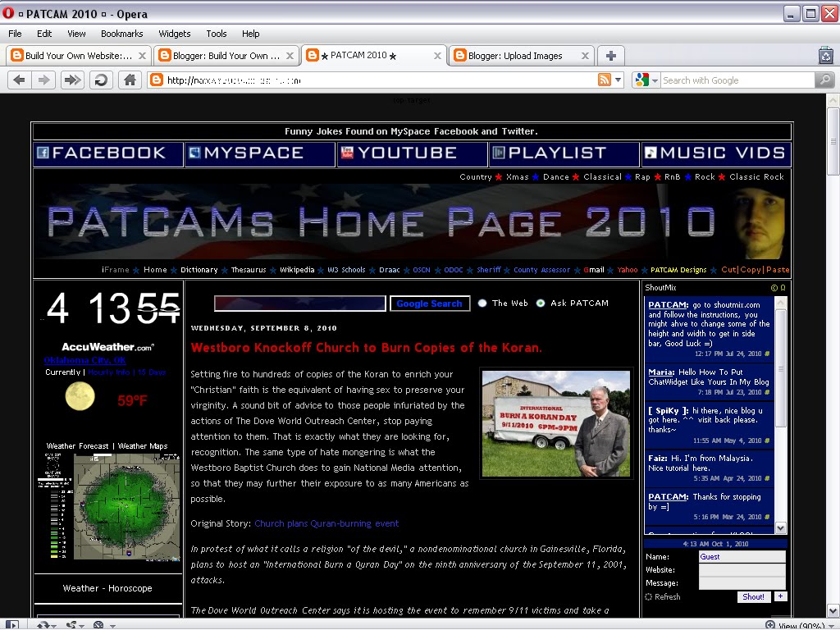Image resolution: width=840 pixels, height=630 pixels.
Task: Open the View menu
Action: (x=76, y=34)
